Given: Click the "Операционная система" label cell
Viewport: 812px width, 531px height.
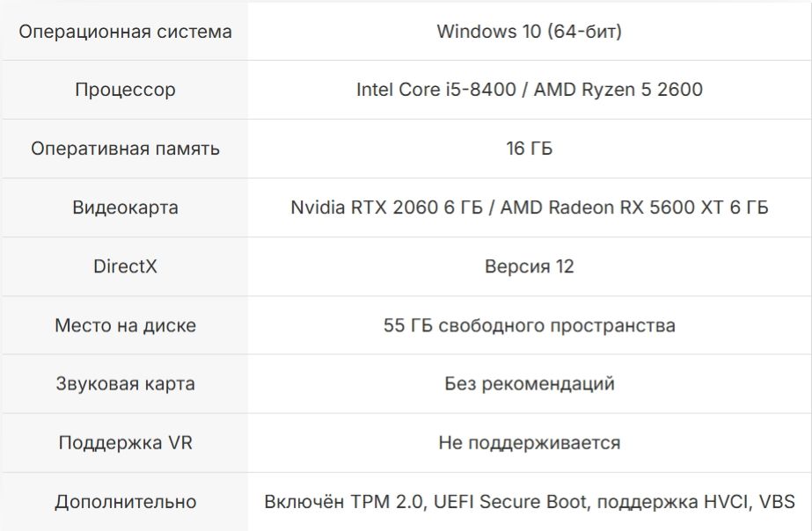Looking at the screenshot, I should point(125,32).
